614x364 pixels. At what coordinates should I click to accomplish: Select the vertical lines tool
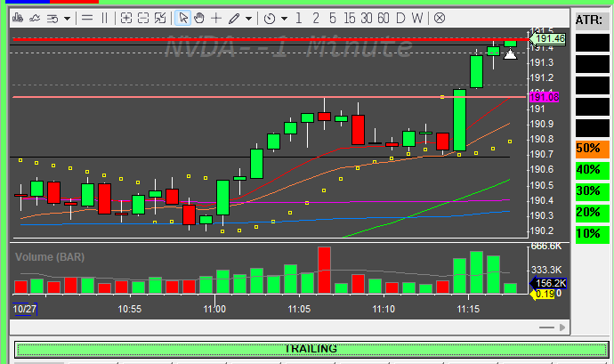(104, 18)
